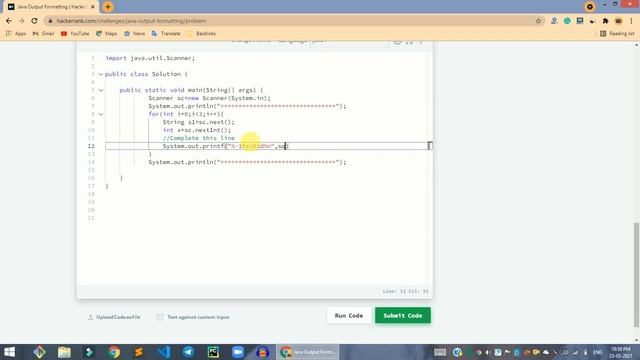Open the Maps bookmark
640x360 pixels.
107,33
